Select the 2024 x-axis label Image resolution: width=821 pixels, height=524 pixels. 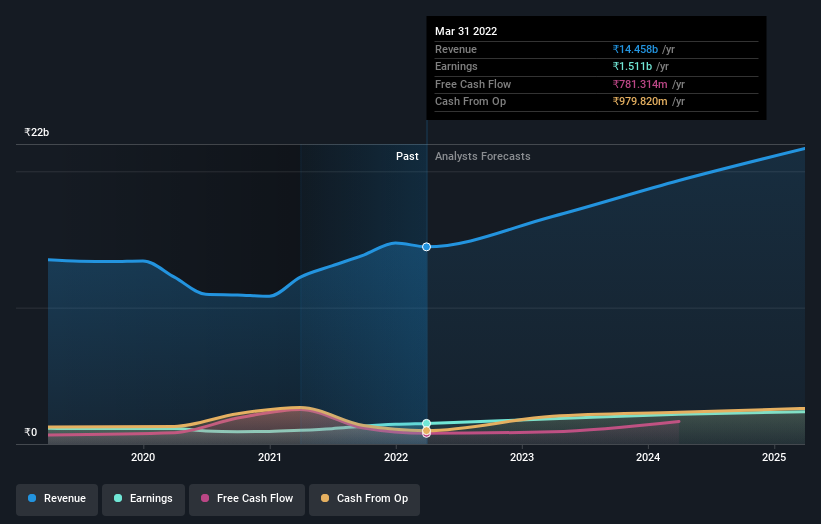[x=648, y=457]
